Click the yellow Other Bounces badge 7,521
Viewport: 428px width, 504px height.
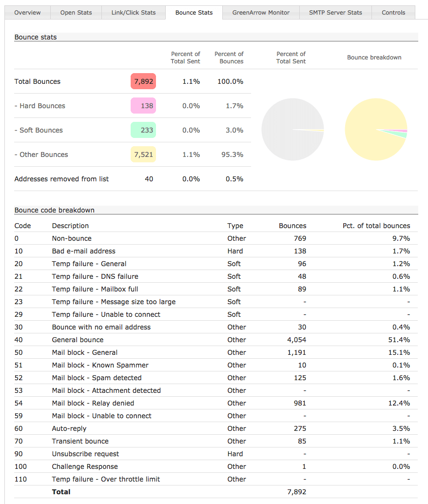pos(143,155)
